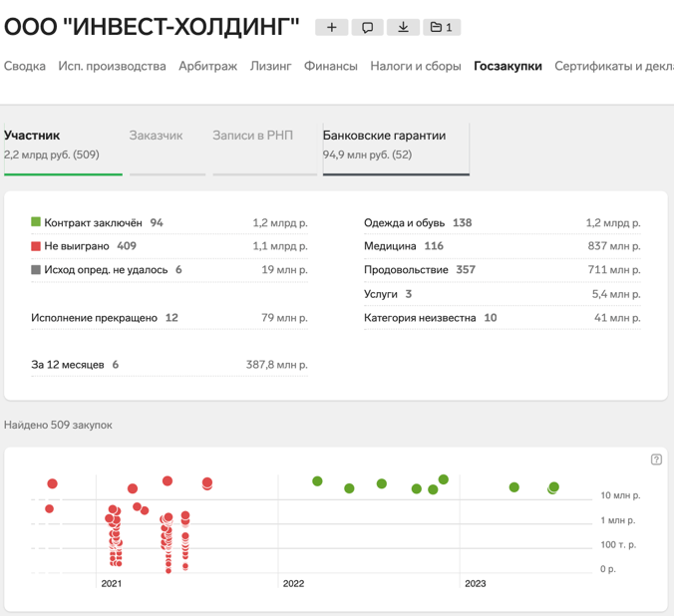Filter by Контракт заключён 94
The image size is (674, 616).
(169, 222)
